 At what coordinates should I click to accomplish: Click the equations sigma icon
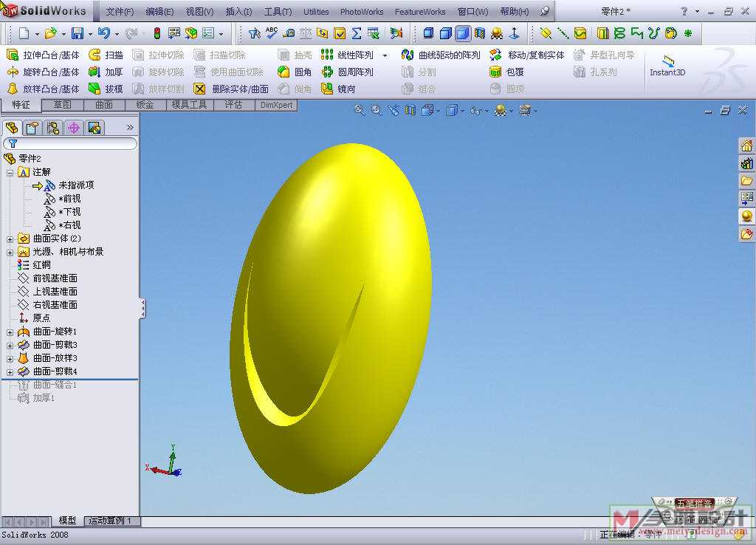point(357,32)
